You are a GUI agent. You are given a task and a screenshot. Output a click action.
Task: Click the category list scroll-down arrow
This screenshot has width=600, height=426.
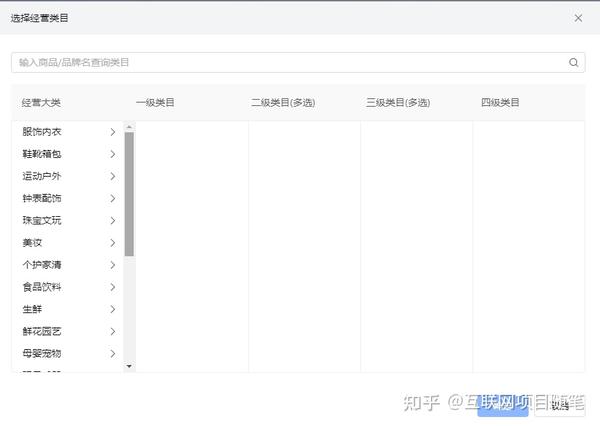[129, 367]
